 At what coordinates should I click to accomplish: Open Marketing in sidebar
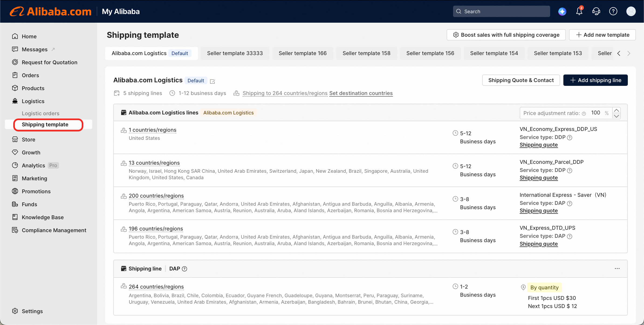coord(35,178)
